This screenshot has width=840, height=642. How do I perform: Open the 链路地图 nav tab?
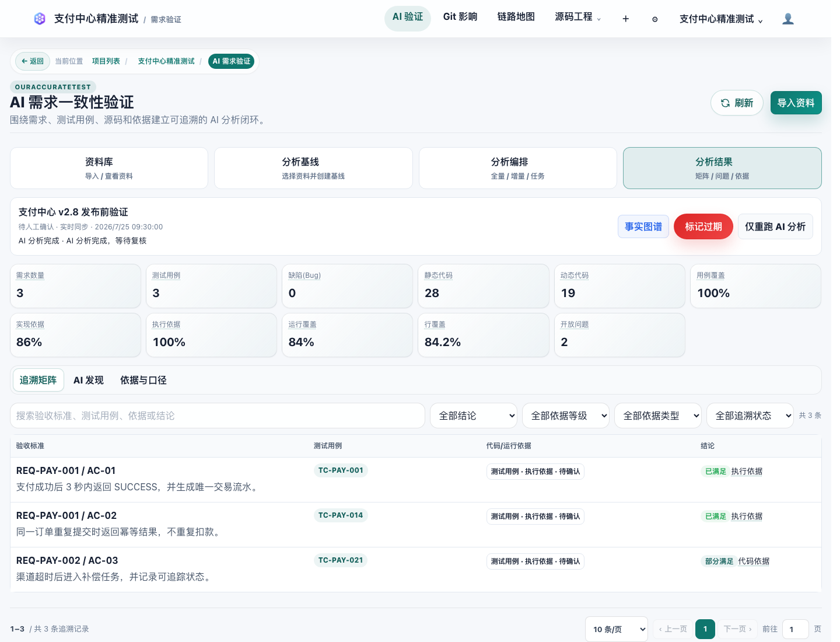(x=516, y=17)
